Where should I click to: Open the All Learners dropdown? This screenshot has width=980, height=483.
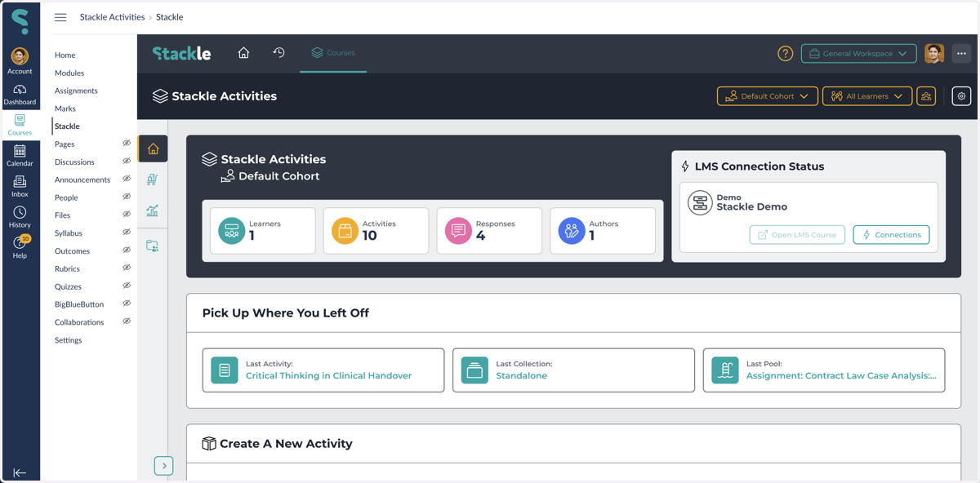tap(867, 96)
